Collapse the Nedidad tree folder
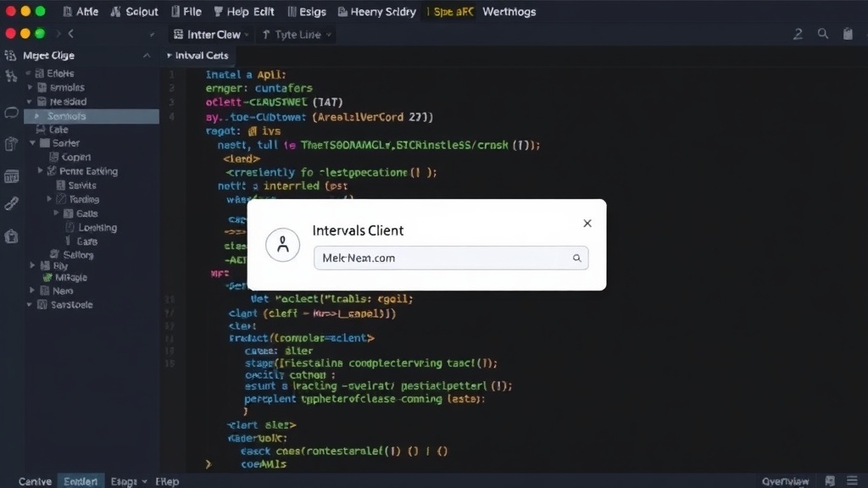Viewport: 868px width, 488px height. click(x=29, y=102)
